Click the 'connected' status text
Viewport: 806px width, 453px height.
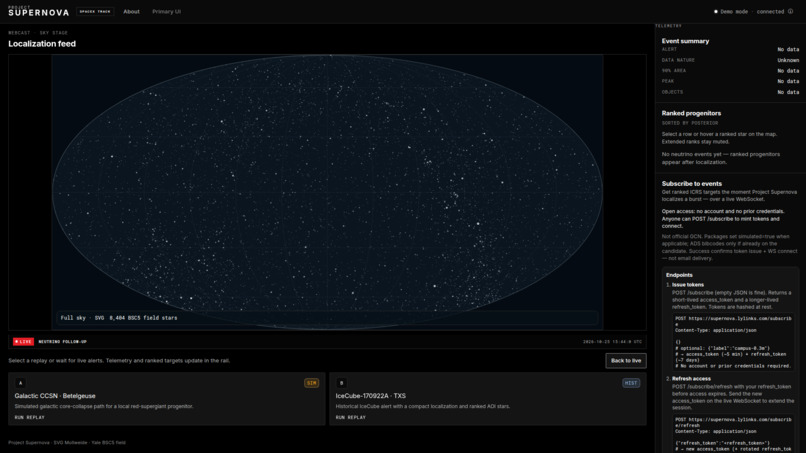(770, 11)
